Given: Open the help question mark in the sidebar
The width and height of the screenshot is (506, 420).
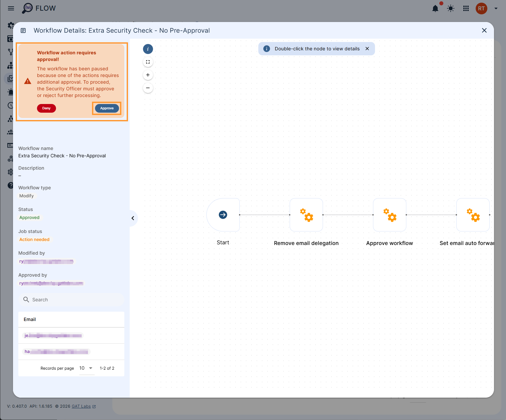Looking at the screenshot, I should (x=10, y=185).
